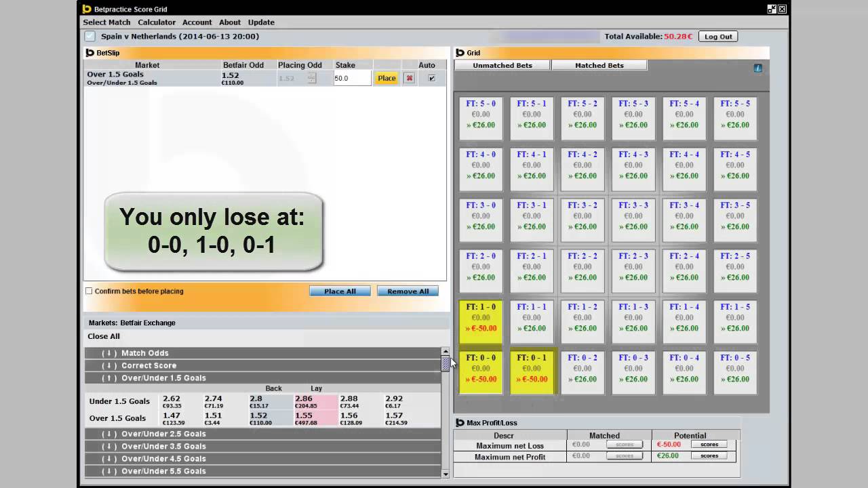
Task: Open the About menu
Action: pyautogui.click(x=230, y=22)
